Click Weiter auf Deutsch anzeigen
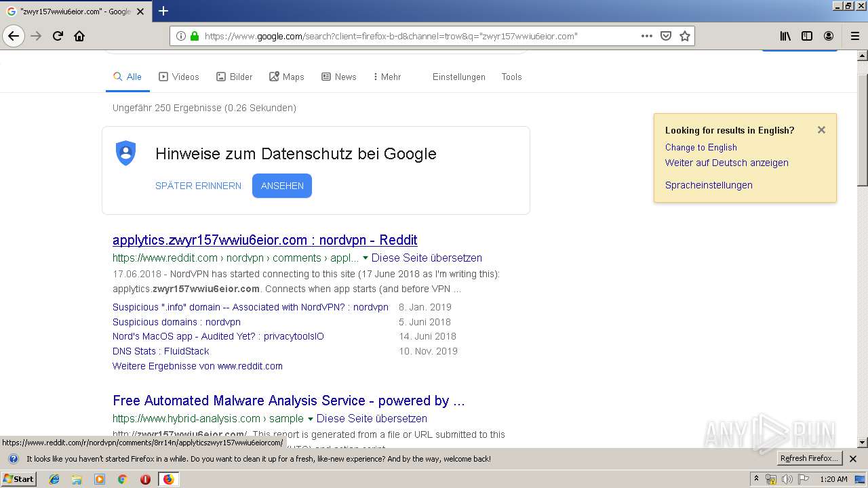This screenshot has height=488, width=868. click(727, 163)
